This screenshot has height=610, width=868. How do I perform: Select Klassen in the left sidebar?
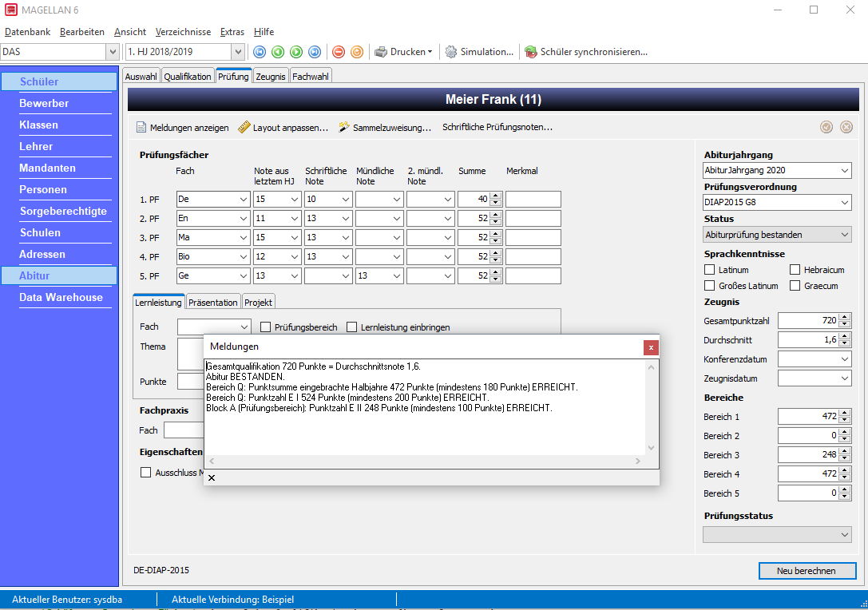[x=39, y=125]
